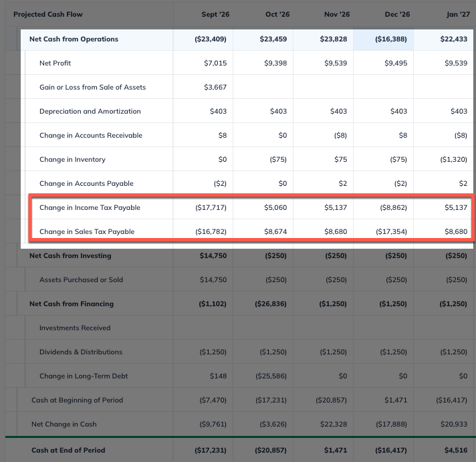Click Accounts Payable Sept '26 value ($2)
Viewport: 476px width, 462px height.
tap(220, 183)
